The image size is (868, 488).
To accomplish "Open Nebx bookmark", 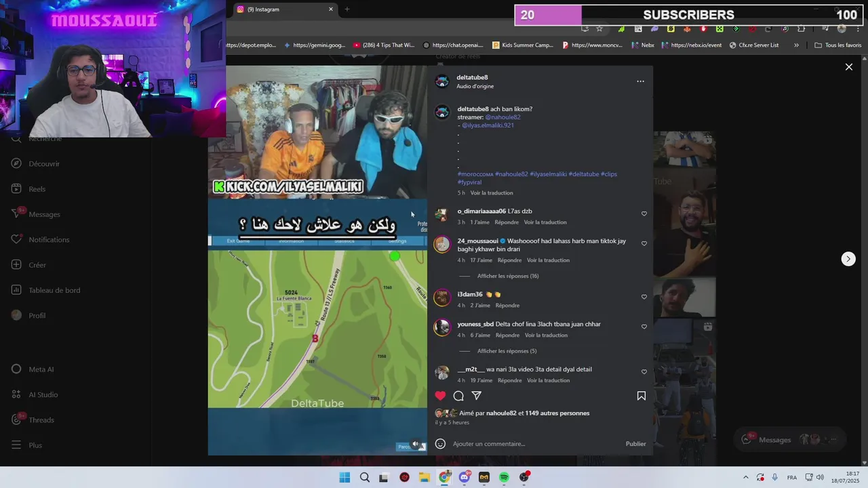I will tap(644, 45).
